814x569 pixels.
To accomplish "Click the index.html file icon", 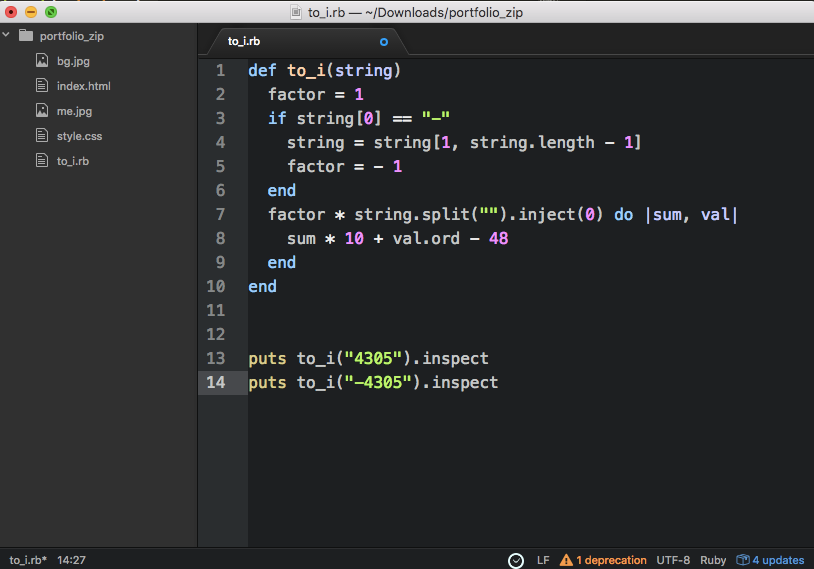I will pos(42,85).
